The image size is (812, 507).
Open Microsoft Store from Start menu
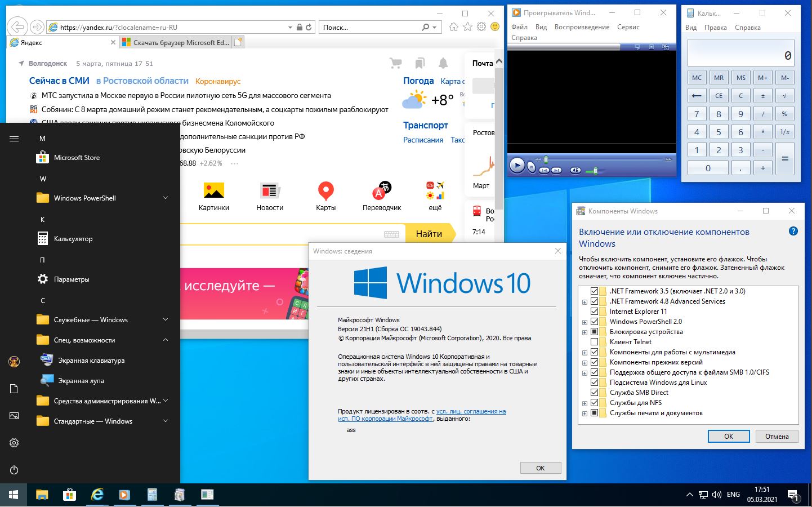[77, 158]
